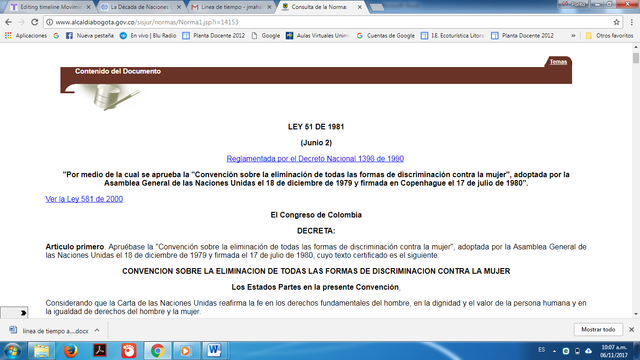Viewport: 640px width, 360px height.
Task: Click the page vertical scrollbar thumb
Action: [636, 58]
